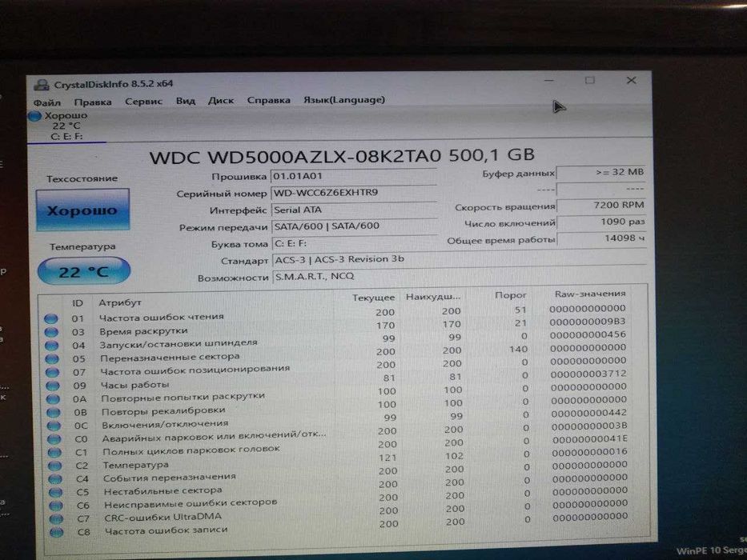Viewport: 747px width, 560px height.
Task: Open the Диск menu
Action: click(220, 101)
